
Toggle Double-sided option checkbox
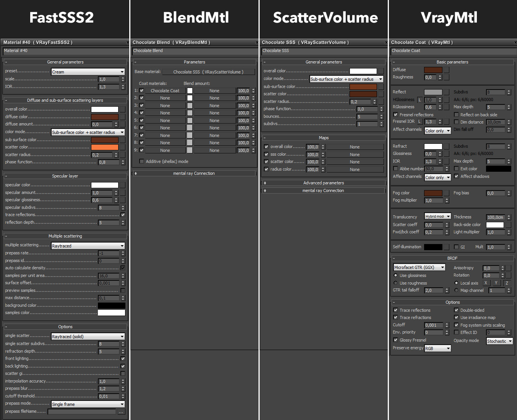click(x=456, y=310)
